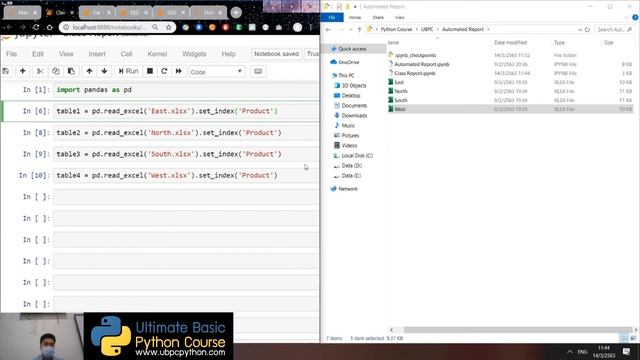Click the import pandas code cell
Viewport: 640px width, 360px height.
186,90
